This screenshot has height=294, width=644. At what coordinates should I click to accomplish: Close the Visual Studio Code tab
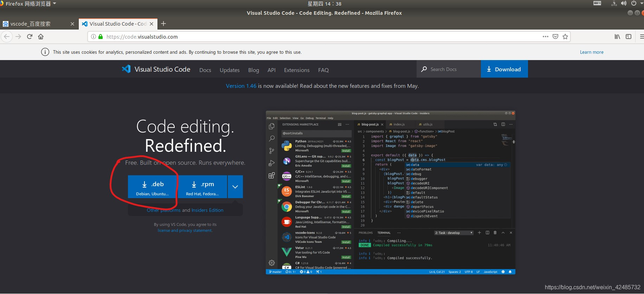tap(152, 24)
